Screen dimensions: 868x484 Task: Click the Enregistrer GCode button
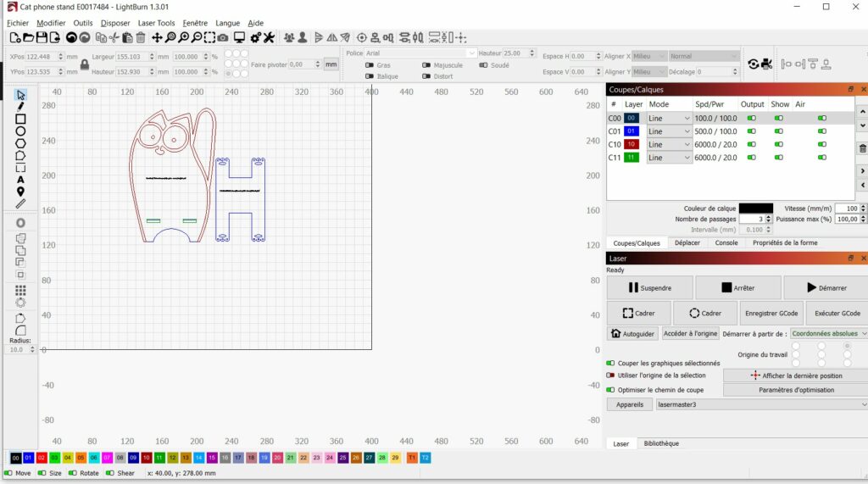[x=771, y=313]
